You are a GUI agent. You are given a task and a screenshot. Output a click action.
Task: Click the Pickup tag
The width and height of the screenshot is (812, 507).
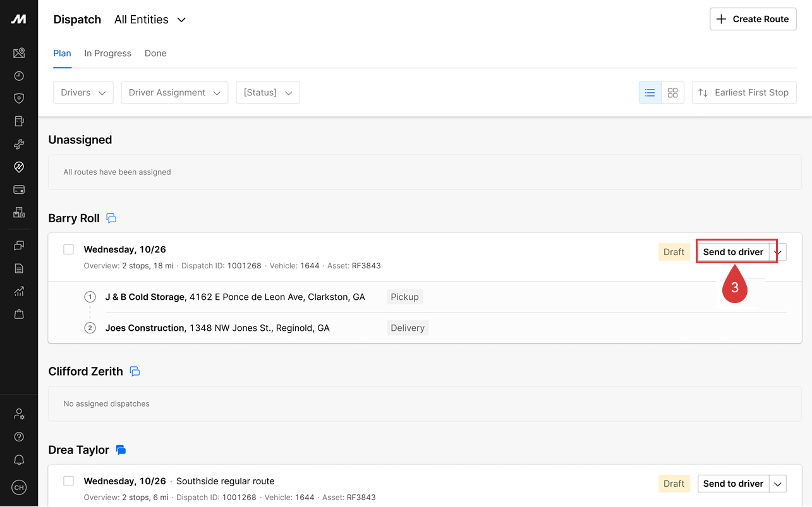(x=404, y=297)
